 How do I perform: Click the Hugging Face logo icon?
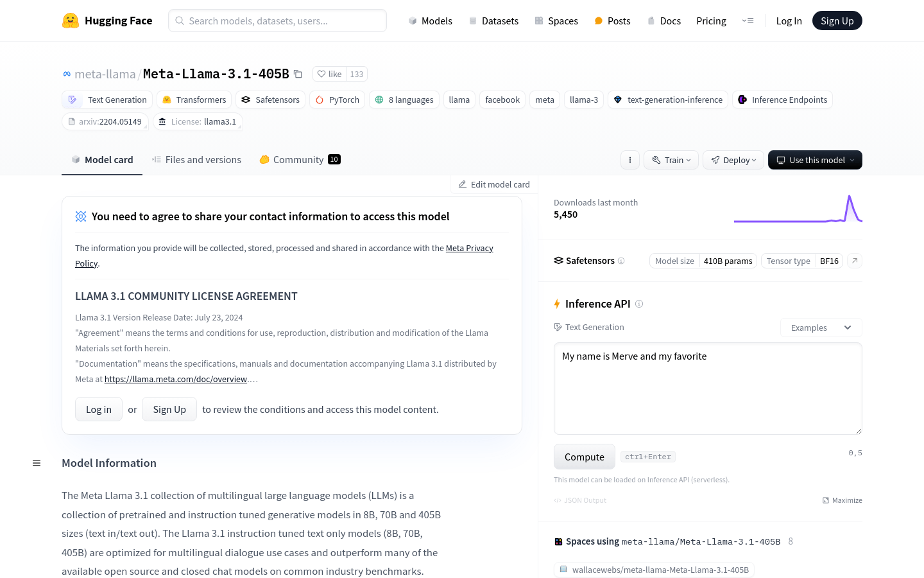coord(71,21)
